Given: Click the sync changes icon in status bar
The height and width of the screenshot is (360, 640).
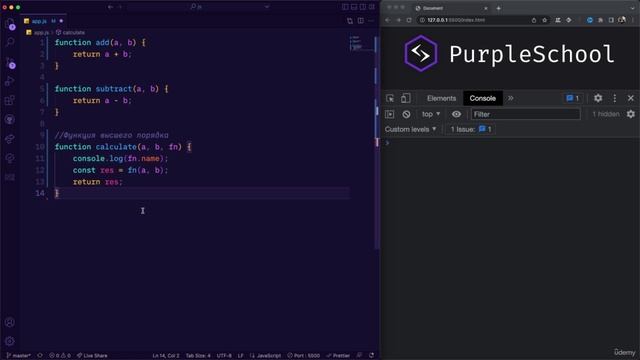Looking at the screenshot, I should 40,356.
